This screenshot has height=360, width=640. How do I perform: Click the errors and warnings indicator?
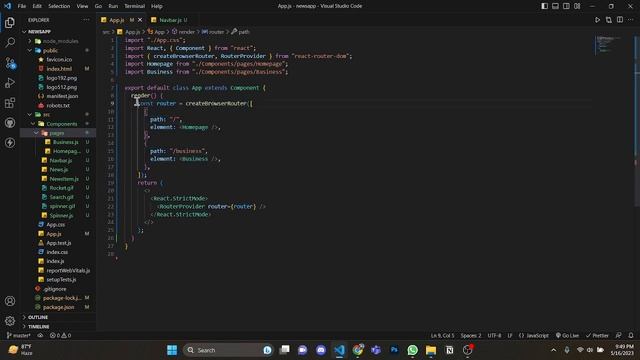click(60, 336)
